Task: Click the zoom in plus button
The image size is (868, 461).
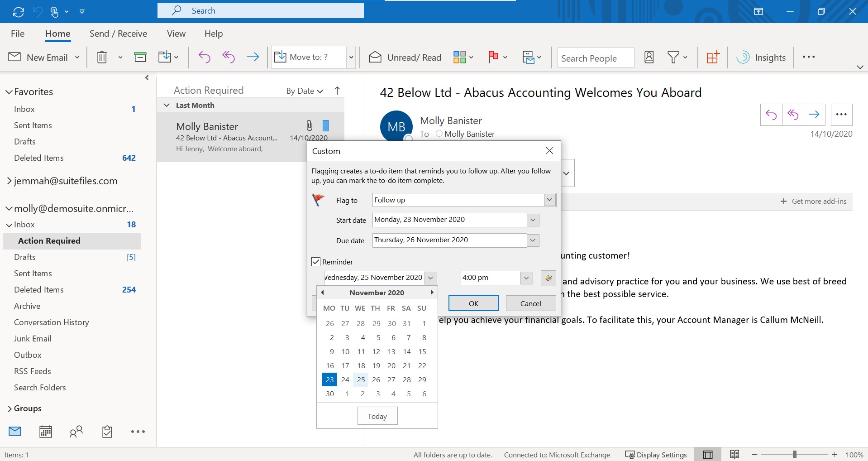Action: pyautogui.click(x=834, y=455)
